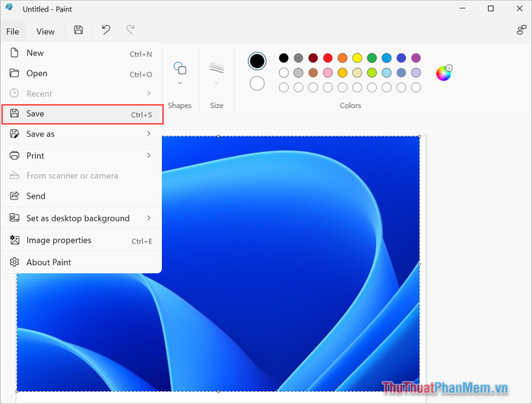Click the save icon in the title toolbar

[x=78, y=30]
